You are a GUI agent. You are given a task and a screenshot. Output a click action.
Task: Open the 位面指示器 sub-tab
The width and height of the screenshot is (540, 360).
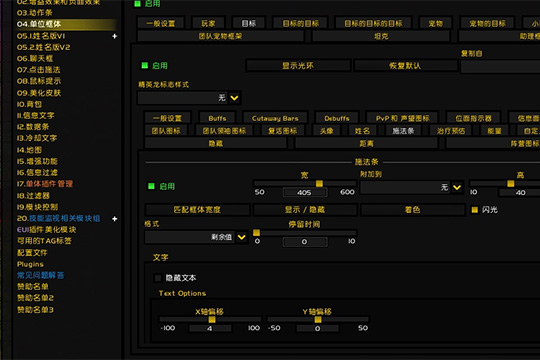point(473,118)
